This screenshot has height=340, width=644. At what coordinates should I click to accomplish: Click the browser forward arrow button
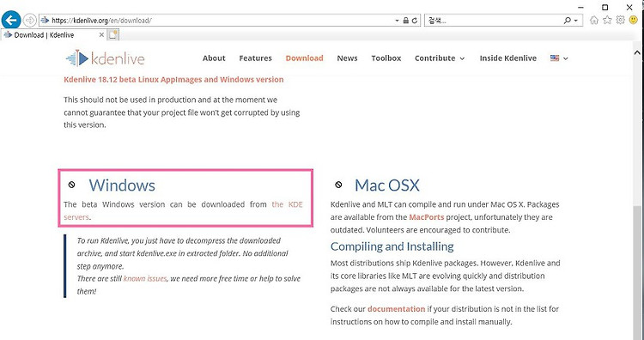(x=29, y=20)
